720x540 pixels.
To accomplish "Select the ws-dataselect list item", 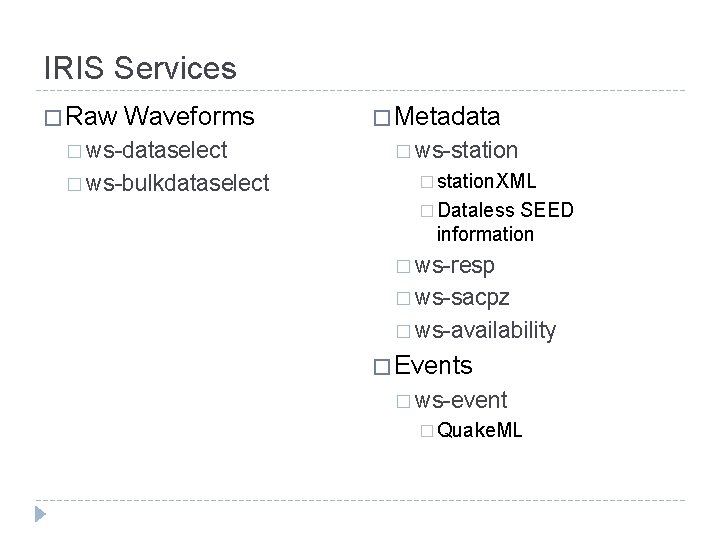I will (157, 151).
